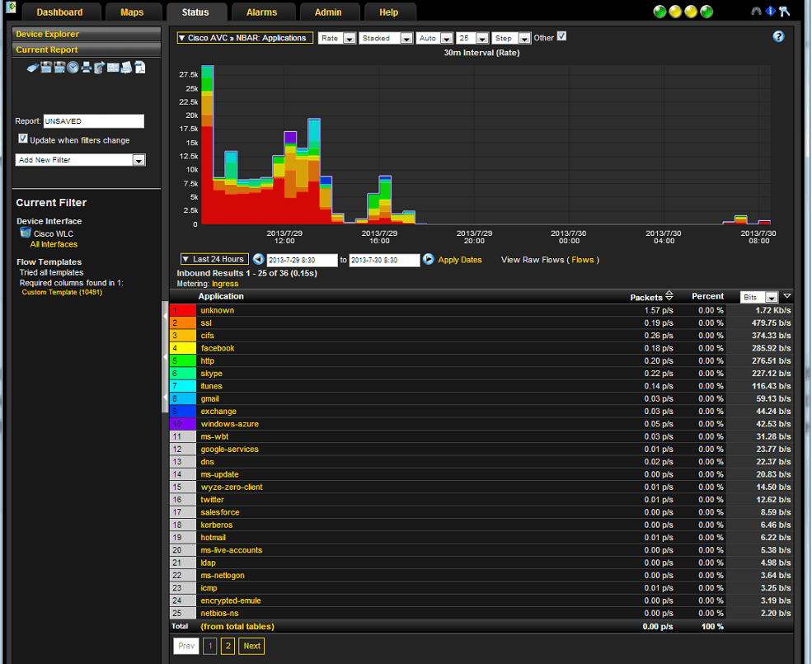Image resolution: width=812 pixels, height=664 pixels.
Task: Expand the Last 24 Hours time range menu
Action: coord(214,259)
